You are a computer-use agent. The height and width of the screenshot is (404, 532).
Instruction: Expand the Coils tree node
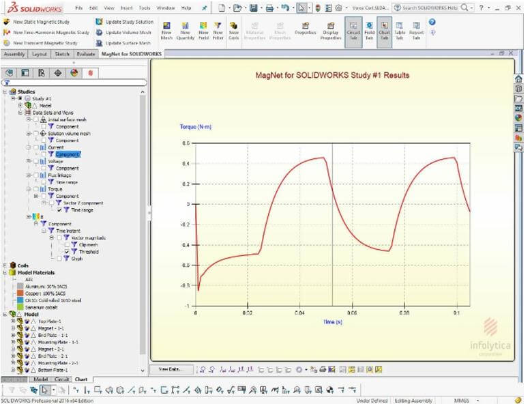pos(5,265)
